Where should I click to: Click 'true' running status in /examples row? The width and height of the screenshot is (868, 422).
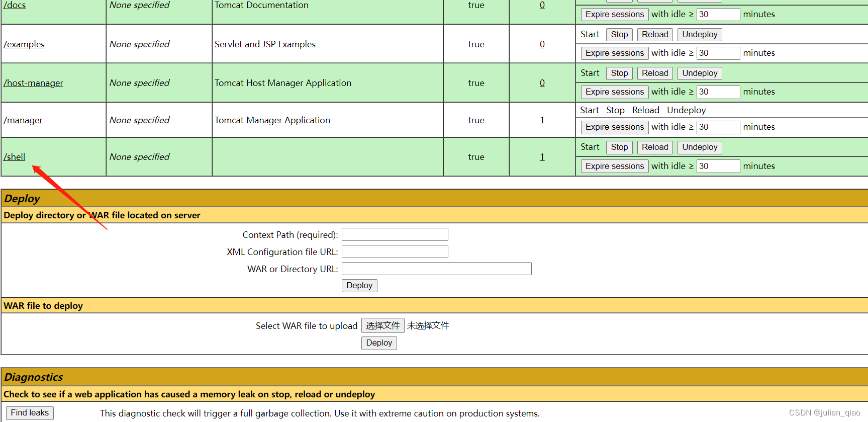coord(476,44)
